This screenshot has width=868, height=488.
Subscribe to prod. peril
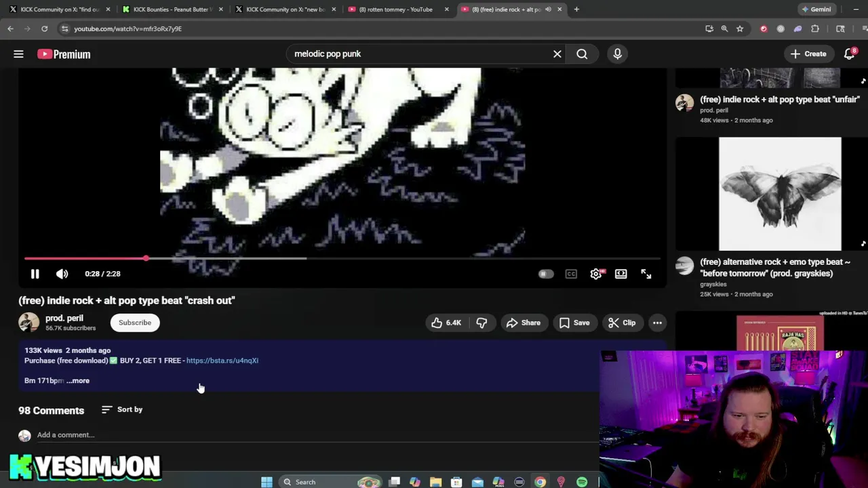135,323
